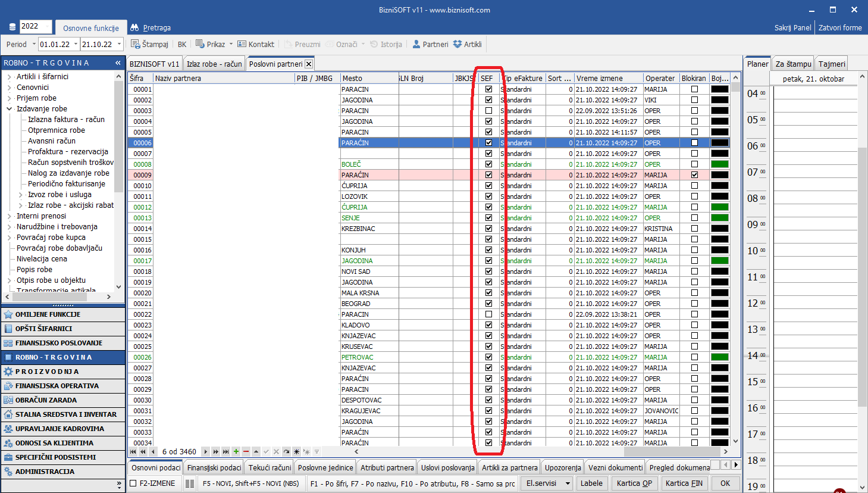This screenshot has width=868, height=493.
Task: Enable the F2-IZMENE checkbox
Action: (x=133, y=483)
